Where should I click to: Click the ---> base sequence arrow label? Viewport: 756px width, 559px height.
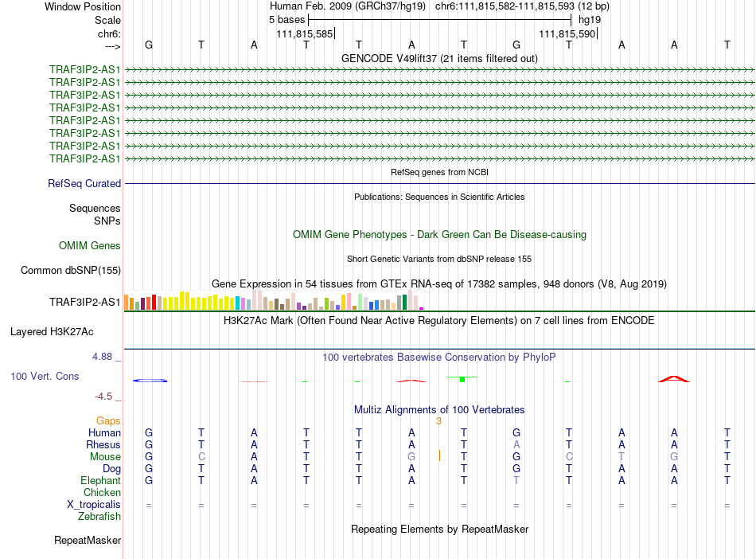coord(112,46)
